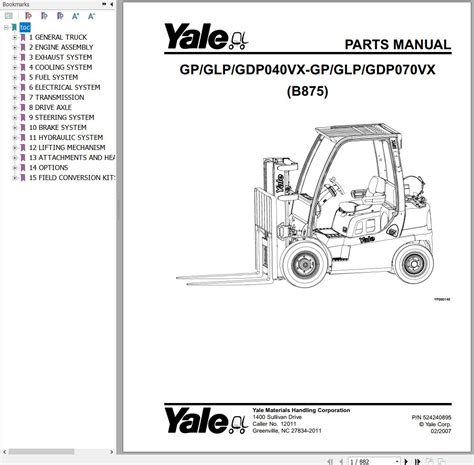474x465 pixels.
Task: Expand the 11 HYDRAULIC SYSTEM bookmark
Action: coord(15,137)
